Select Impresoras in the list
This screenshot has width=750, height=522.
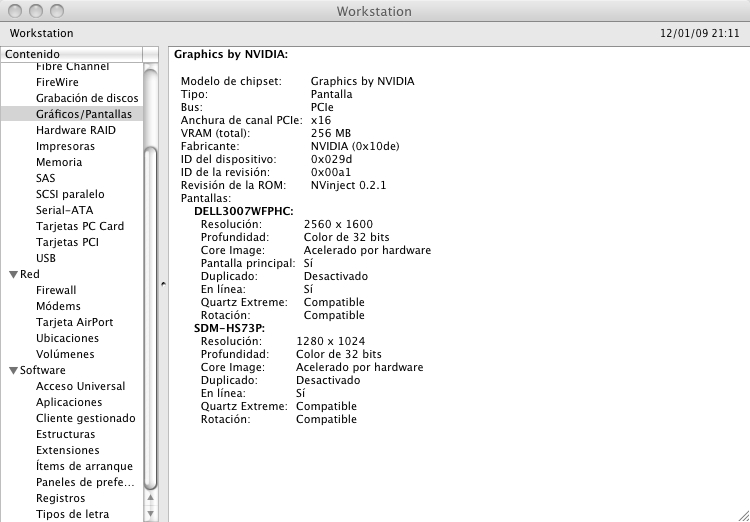(65, 146)
